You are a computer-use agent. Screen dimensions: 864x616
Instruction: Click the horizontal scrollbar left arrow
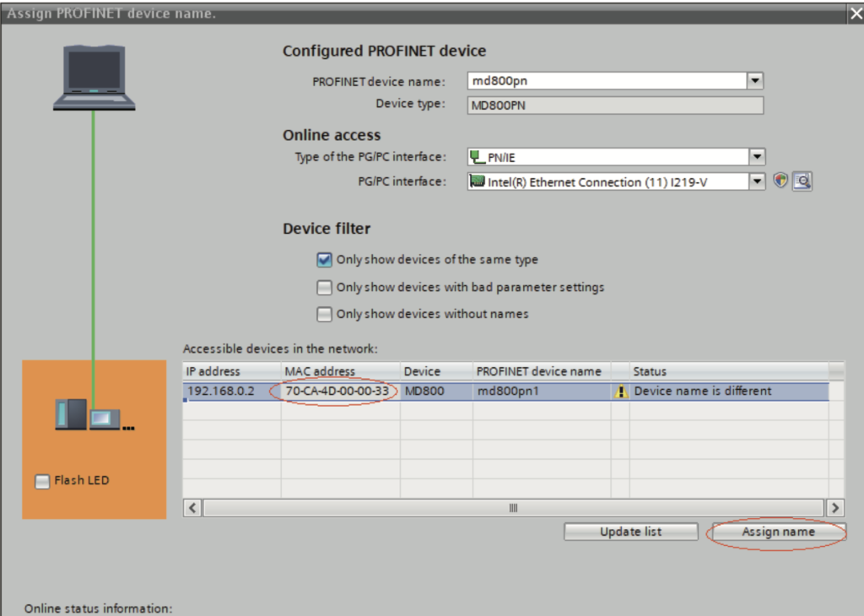[x=193, y=508]
